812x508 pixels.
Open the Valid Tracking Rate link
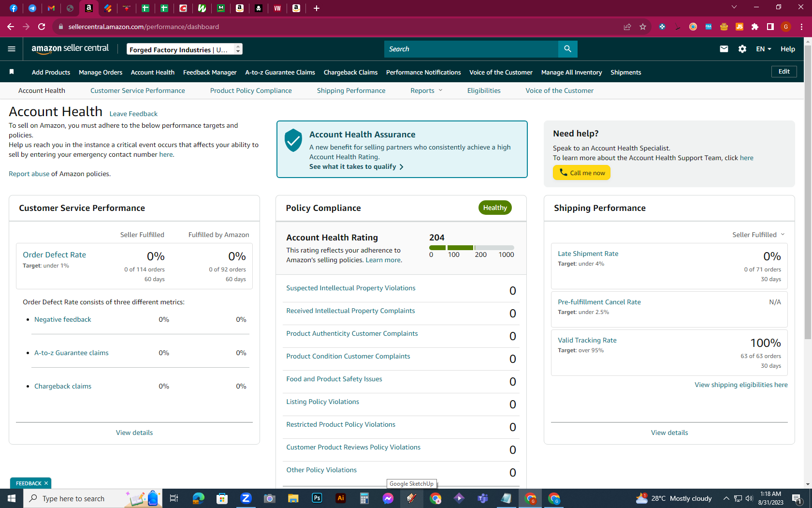(587, 340)
